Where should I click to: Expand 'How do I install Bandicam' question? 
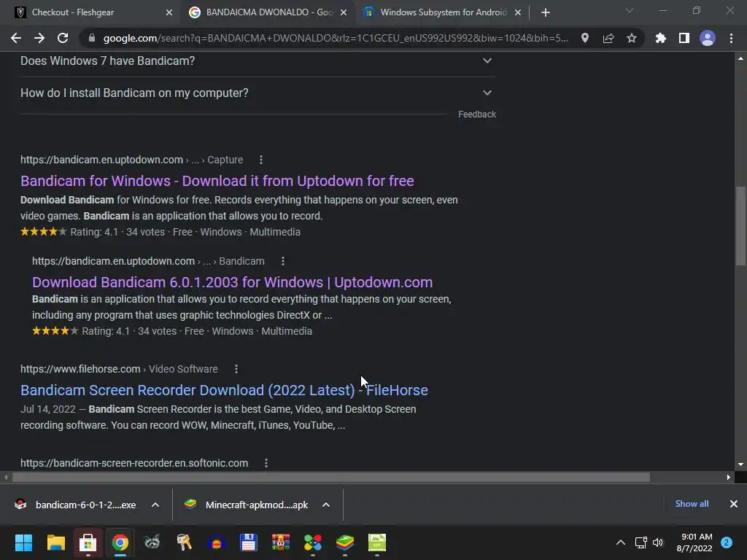258,93
